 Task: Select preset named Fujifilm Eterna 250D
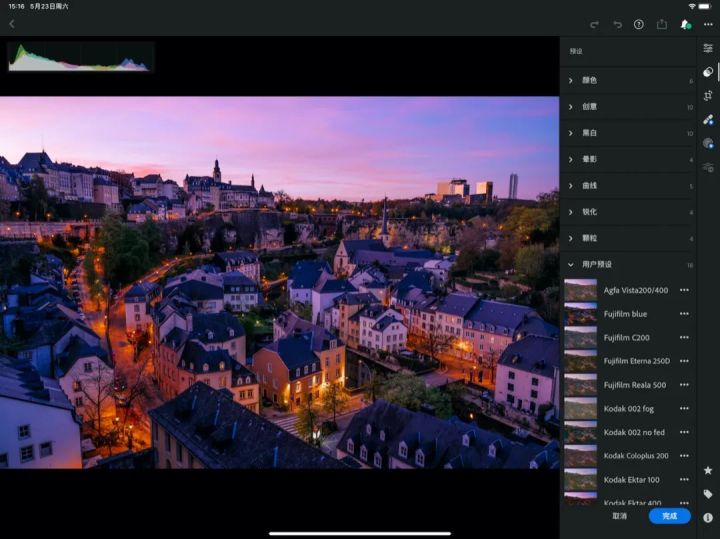click(636, 361)
